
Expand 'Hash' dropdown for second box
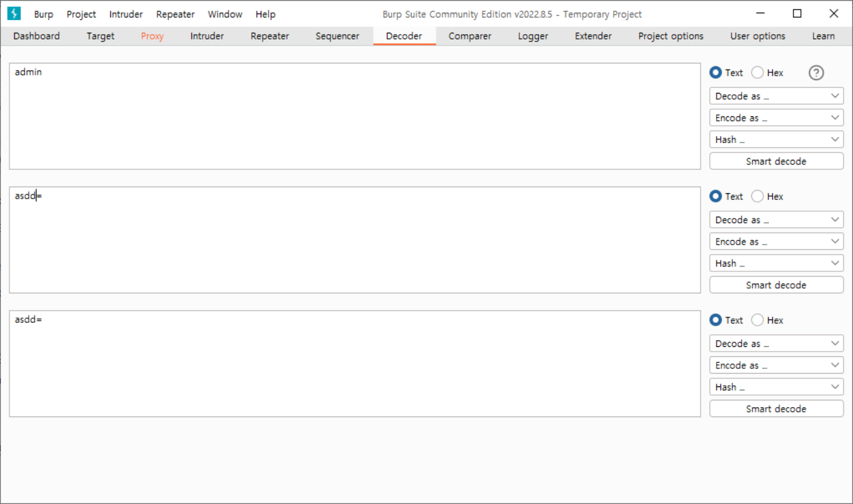tap(776, 263)
